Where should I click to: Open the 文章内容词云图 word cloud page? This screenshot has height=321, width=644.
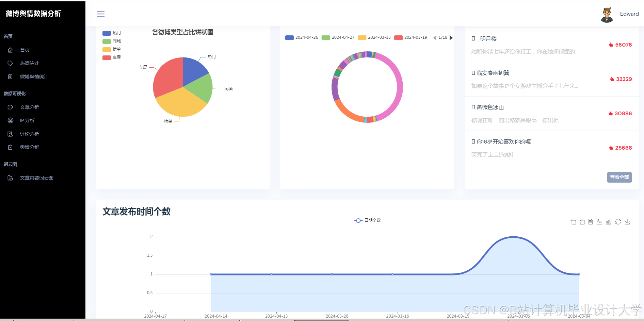[36, 178]
